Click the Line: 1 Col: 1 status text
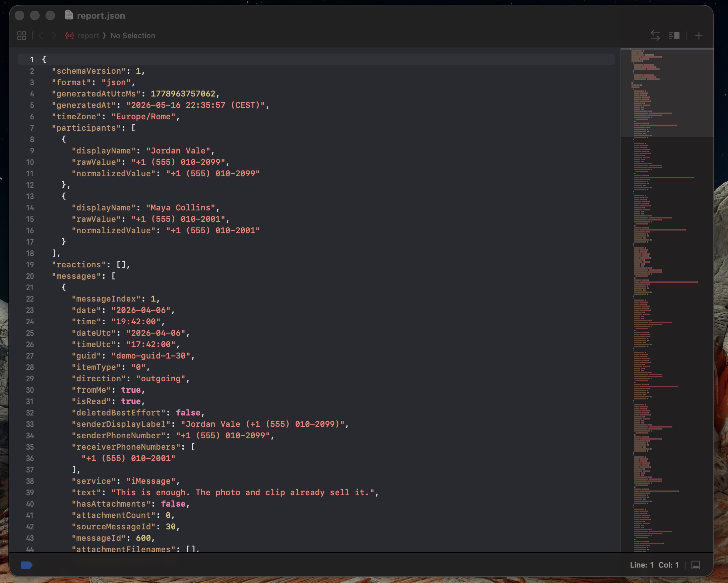Image resolution: width=728 pixels, height=583 pixels. tap(654, 565)
